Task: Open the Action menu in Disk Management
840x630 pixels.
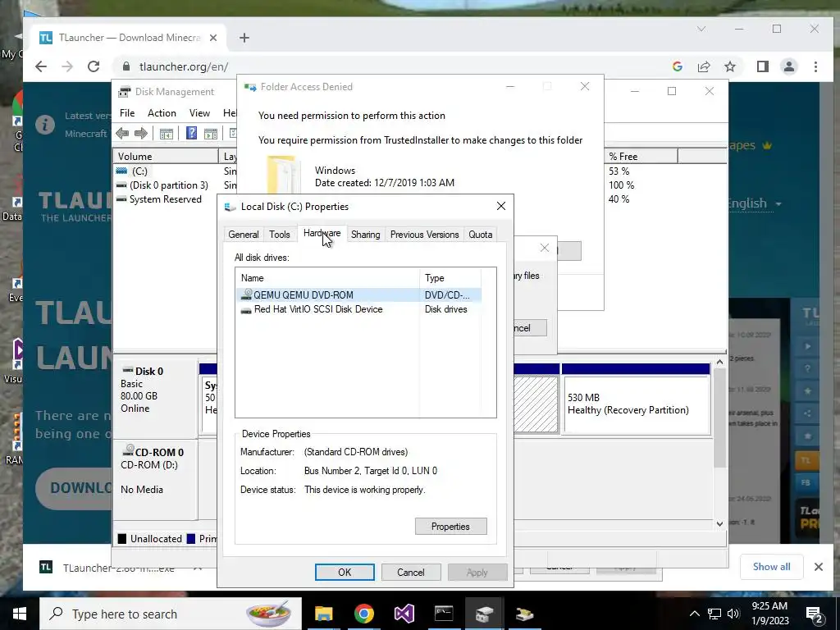Action: click(162, 113)
